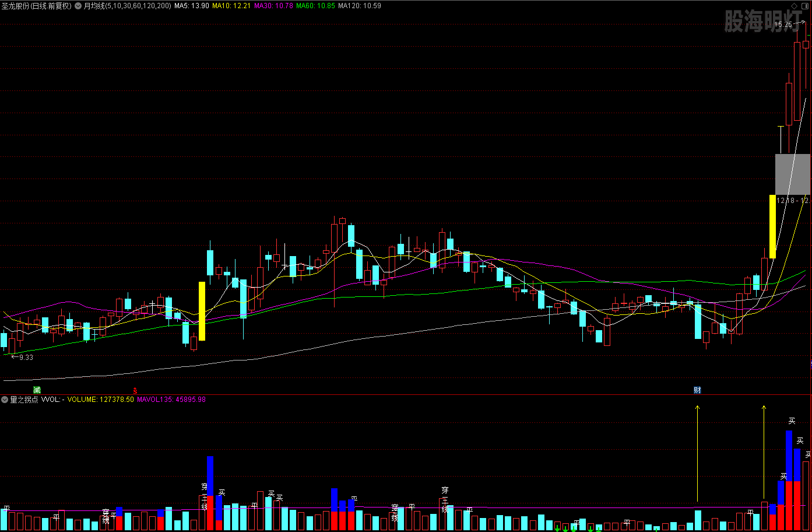Select the 量之拐点 indicator label
Screen dimensions: 812x532
pos(24,400)
